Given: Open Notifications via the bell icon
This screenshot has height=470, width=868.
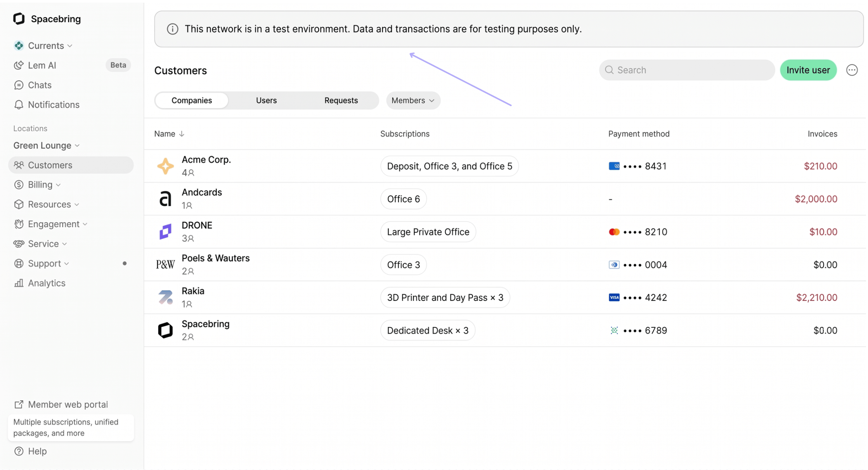Looking at the screenshot, I should point(19,105).
